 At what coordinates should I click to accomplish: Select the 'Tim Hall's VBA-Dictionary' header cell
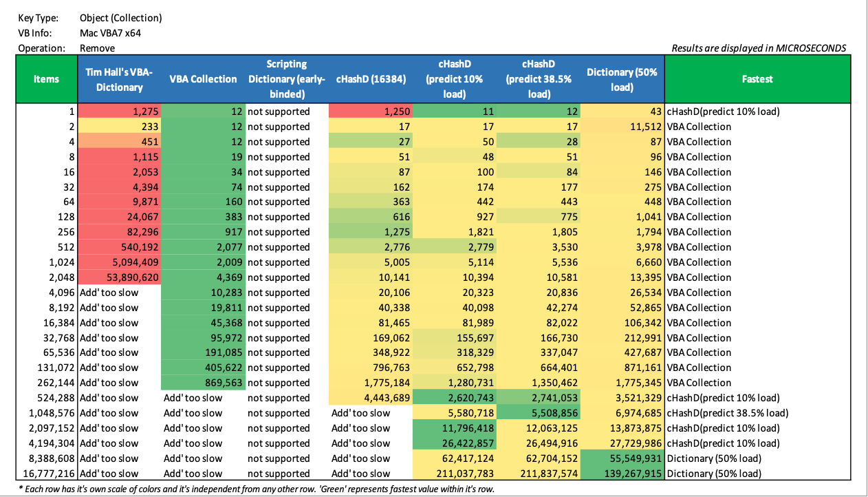(119, 79)
